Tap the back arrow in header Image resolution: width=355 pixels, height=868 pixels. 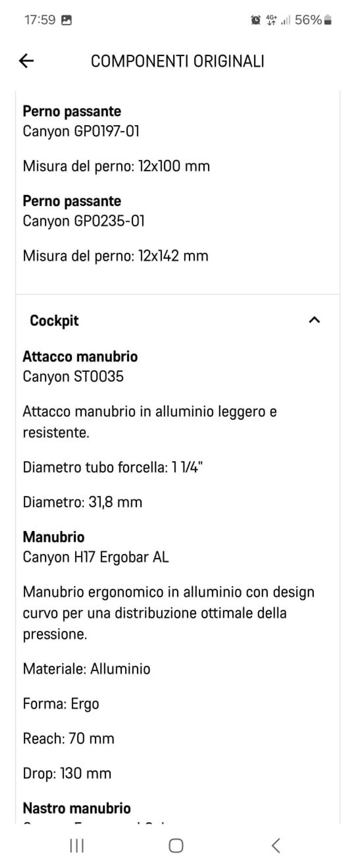tap(26, 61)
